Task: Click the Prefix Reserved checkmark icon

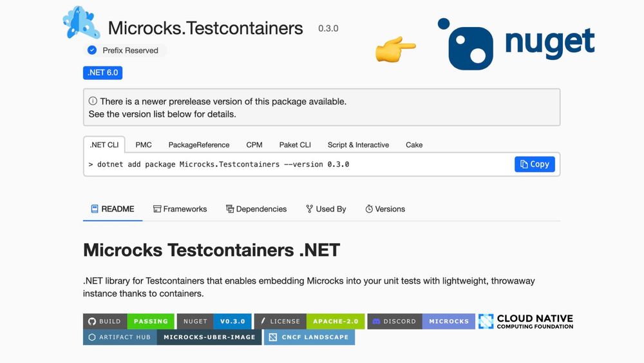Action: click(92, 50)
